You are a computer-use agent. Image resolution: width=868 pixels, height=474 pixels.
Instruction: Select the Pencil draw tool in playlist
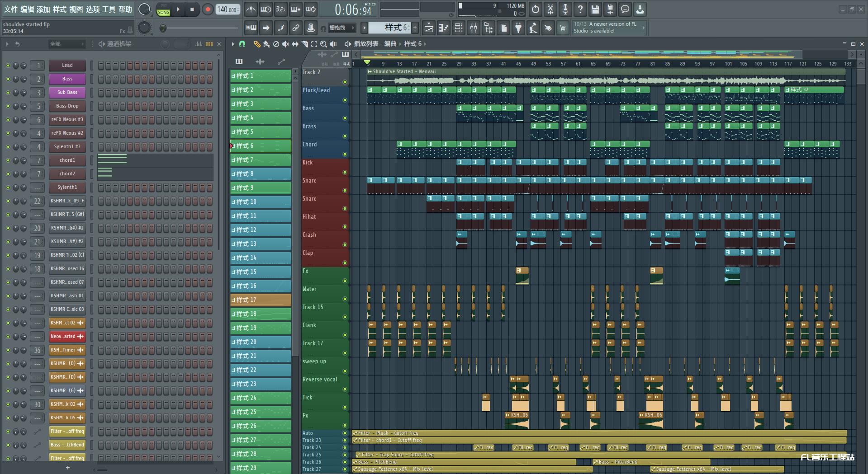point(257,44)
